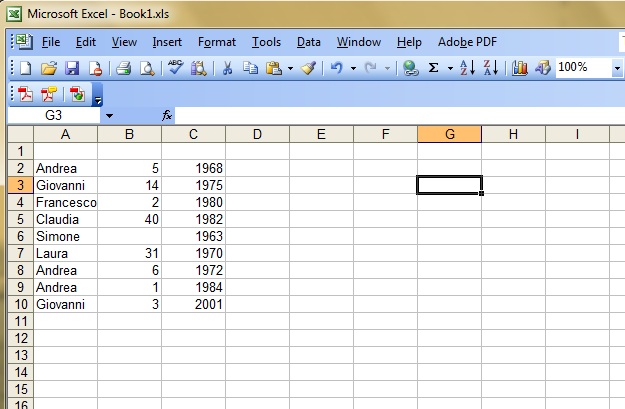The image size is (625, 409).
Task: Run the Spelling check tool
Action: tap(175, 68)
